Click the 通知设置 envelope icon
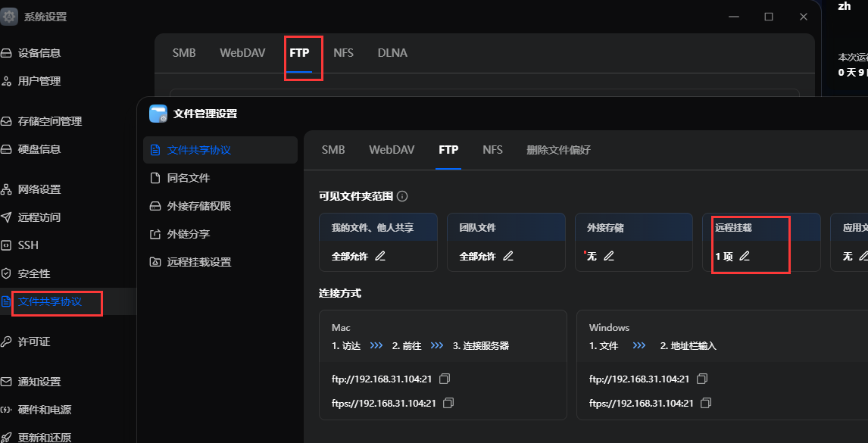 6,382
